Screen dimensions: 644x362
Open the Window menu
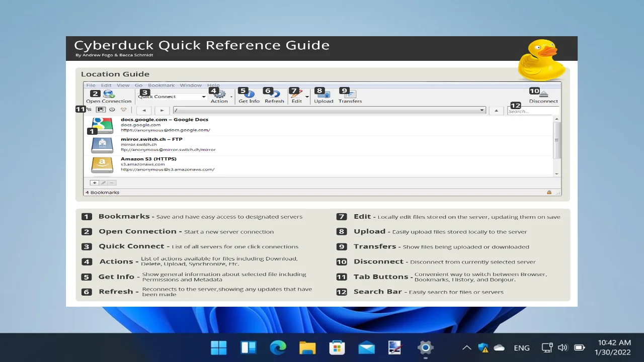click(191, 85)
